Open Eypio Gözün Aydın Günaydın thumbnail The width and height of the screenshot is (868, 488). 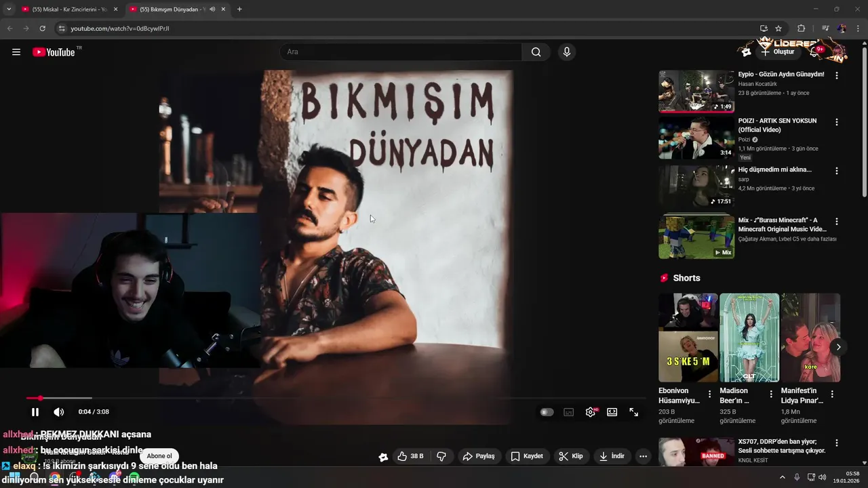[696, 91]
